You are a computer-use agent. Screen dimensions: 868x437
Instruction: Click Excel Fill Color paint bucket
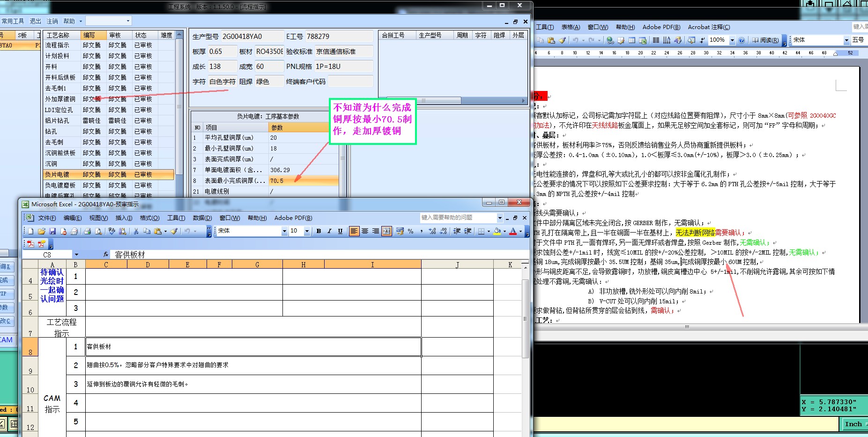point(497,231)
